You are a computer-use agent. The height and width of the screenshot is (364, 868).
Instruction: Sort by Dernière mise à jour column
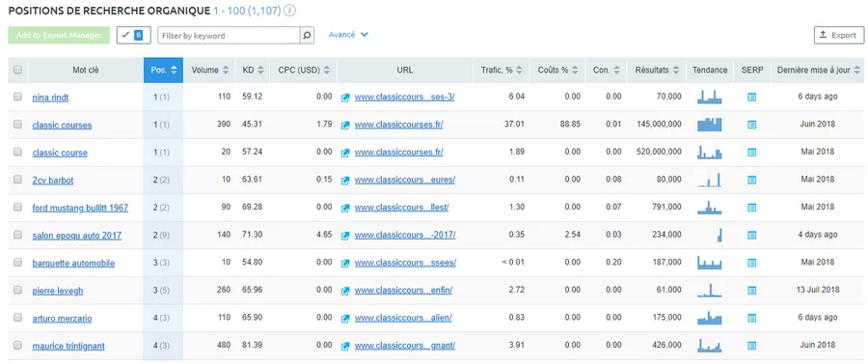click(x=818, y=70)
